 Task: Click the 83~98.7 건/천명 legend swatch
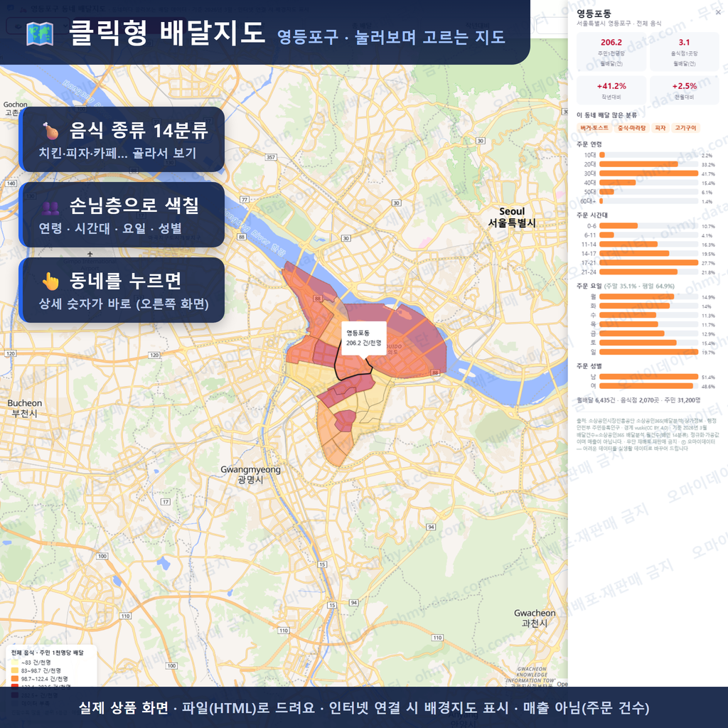click(14, 671)
